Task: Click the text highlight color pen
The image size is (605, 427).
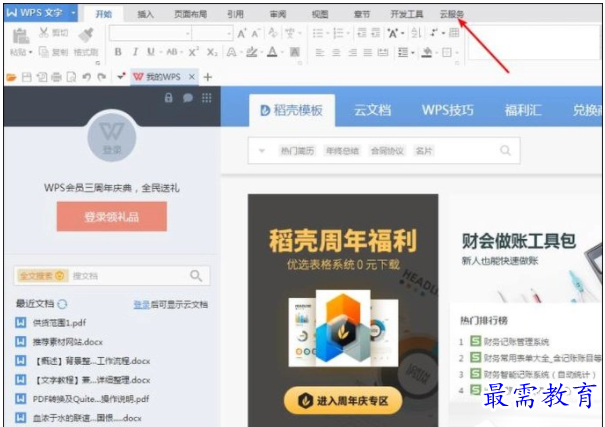Action: coord(252,52)
